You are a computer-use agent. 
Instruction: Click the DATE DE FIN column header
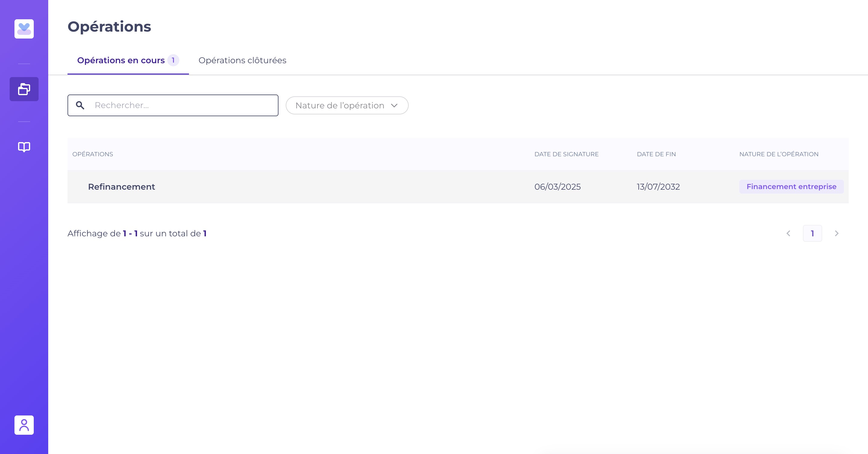point(656,154)
